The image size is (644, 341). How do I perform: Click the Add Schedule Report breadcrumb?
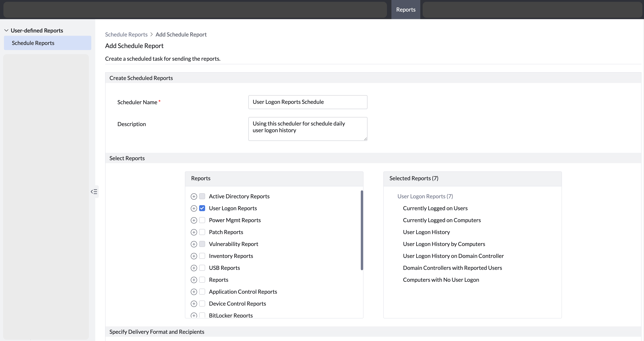[181, 34]
